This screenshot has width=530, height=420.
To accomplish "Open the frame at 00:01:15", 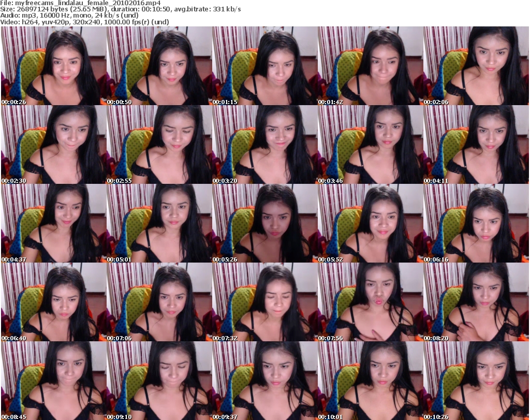I will [264, 66].
